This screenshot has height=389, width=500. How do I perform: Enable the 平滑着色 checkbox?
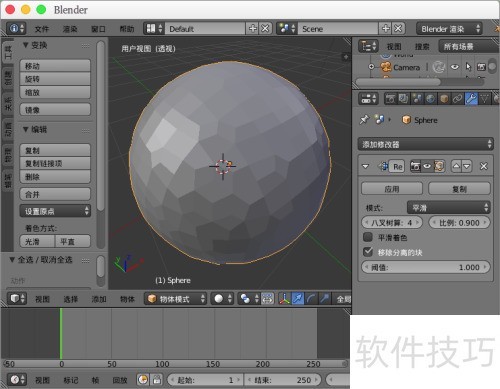(x=368, y=237)
